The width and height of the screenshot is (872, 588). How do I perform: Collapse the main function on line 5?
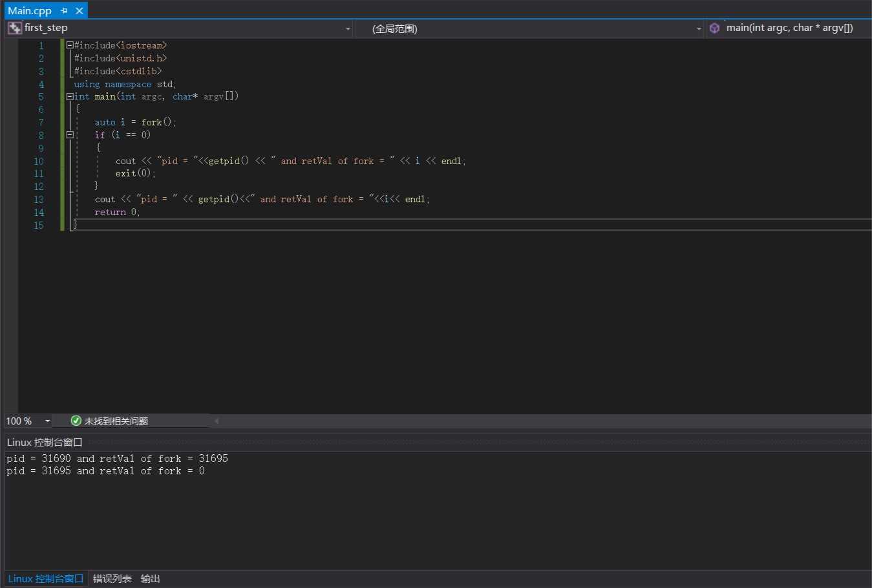point(70,96)
